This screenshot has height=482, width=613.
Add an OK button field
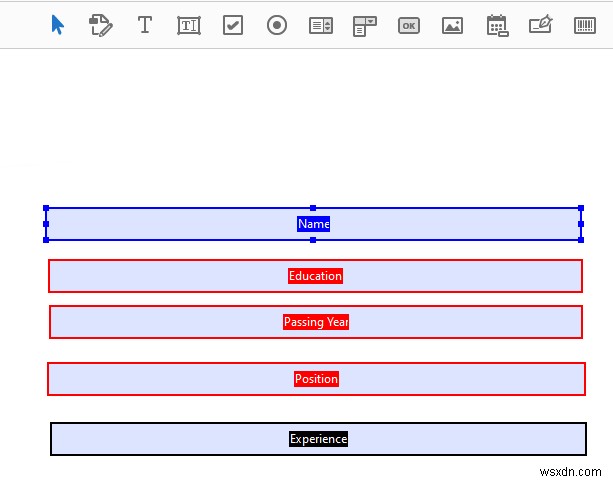tap(409, 26)
